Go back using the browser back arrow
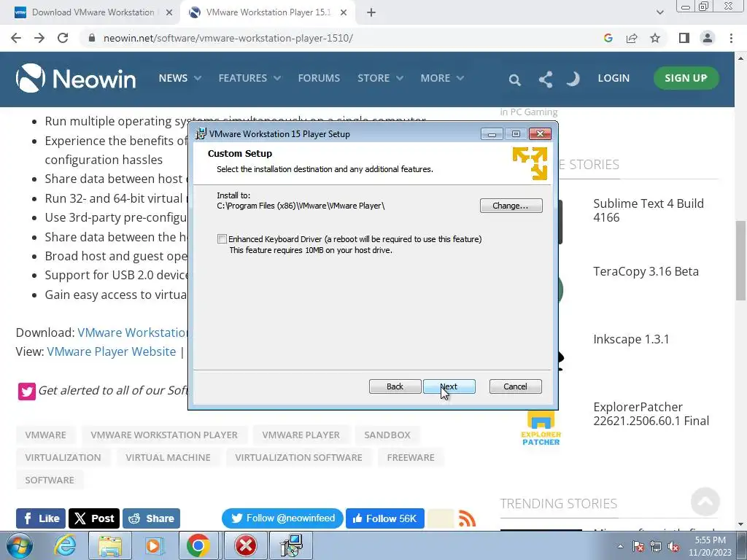 coord(16,38)
